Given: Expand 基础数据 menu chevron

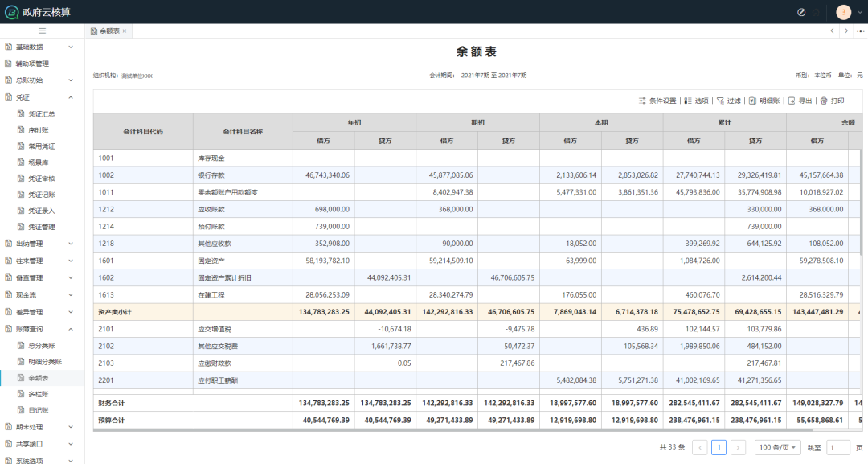Looking at the screenshot, I should pos(71,47).
